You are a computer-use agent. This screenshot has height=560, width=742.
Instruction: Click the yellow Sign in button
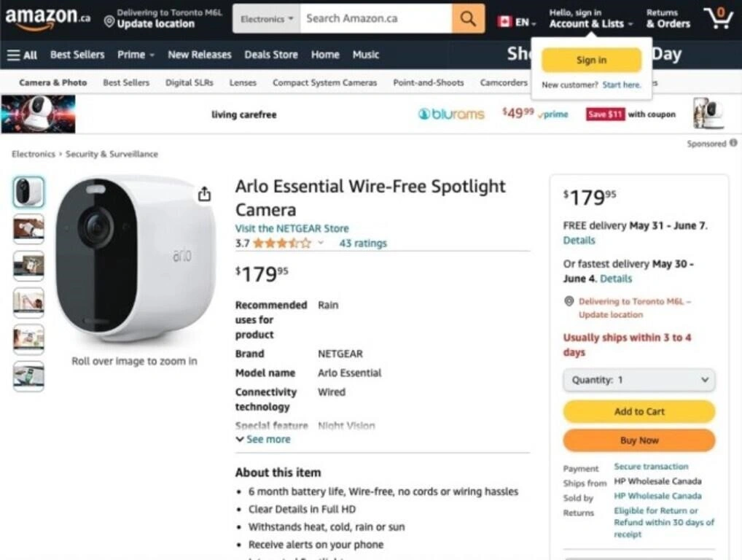591,61
